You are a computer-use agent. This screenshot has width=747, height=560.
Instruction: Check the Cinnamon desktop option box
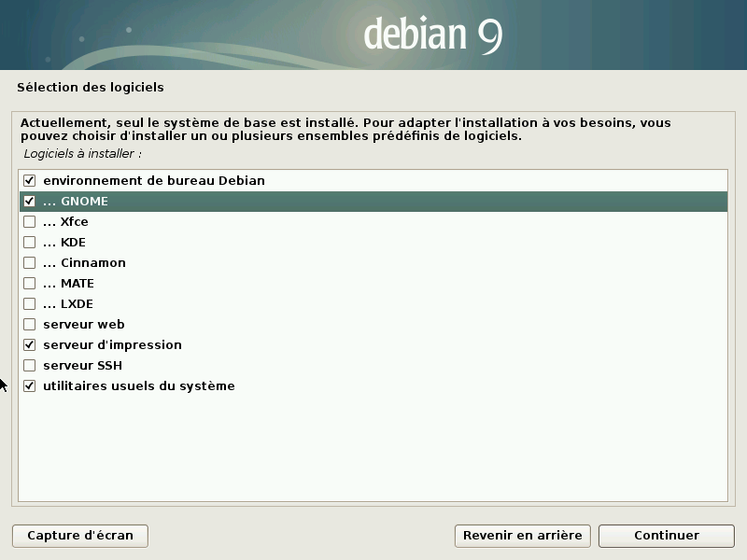(x=29, y=262)
